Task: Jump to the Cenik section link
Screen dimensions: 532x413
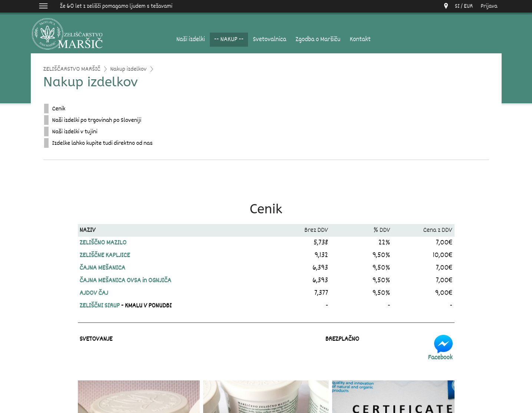Action: point(59,109)
